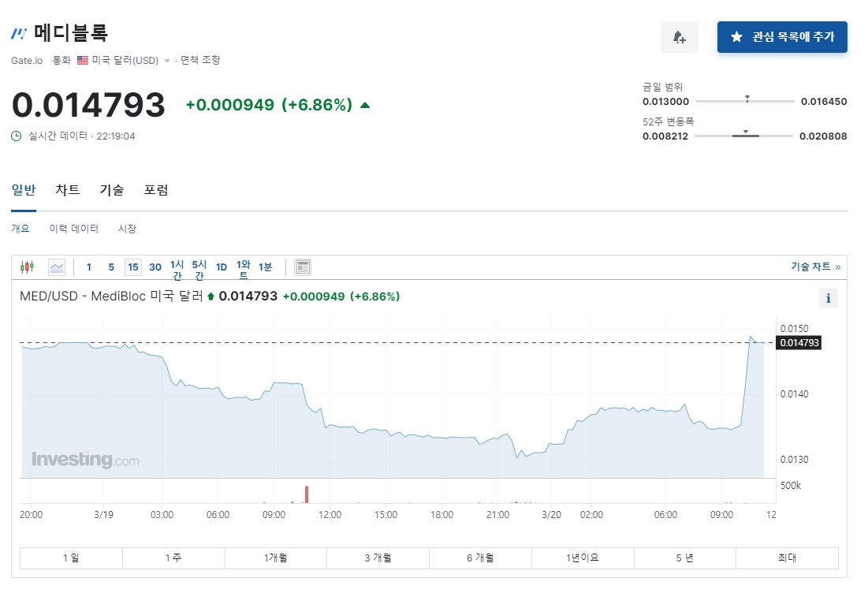The width and height of the screenshot is (868, 593).
Task: Switch chart to candlestick view icon
Action: click(27, 267)
